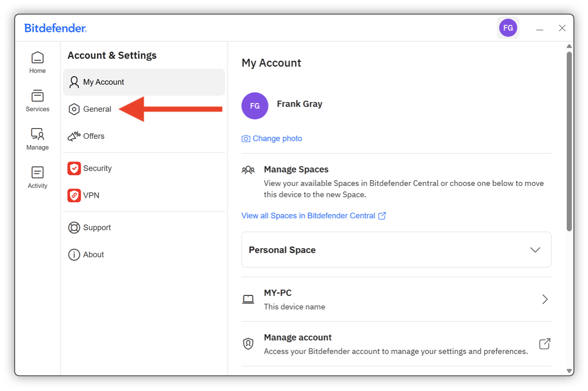Click the camera icon beside Change photo

click(246, 139)
